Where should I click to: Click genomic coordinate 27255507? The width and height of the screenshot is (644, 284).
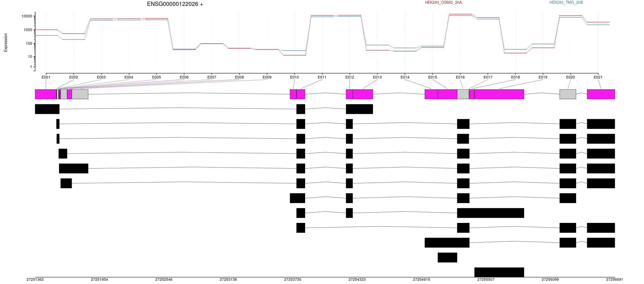click(486, 279)
